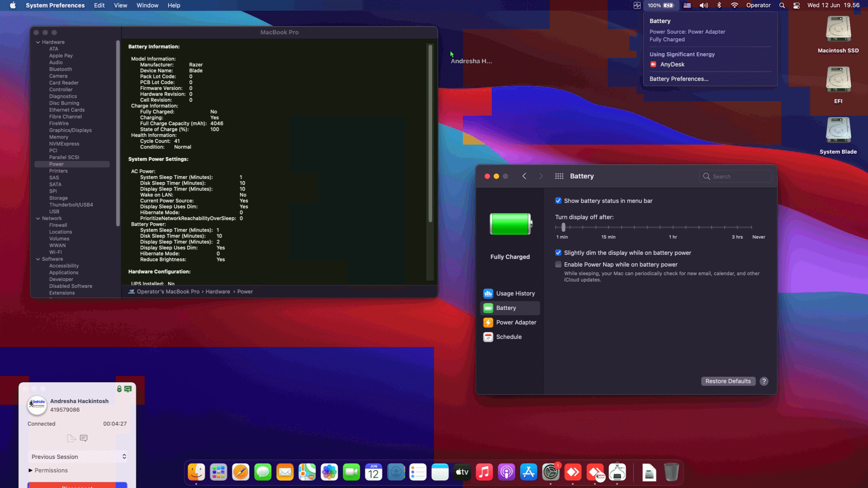Open Podcasts from the Dock
Image resolution: width=868 pixels, height=488 pixels.
506,473
